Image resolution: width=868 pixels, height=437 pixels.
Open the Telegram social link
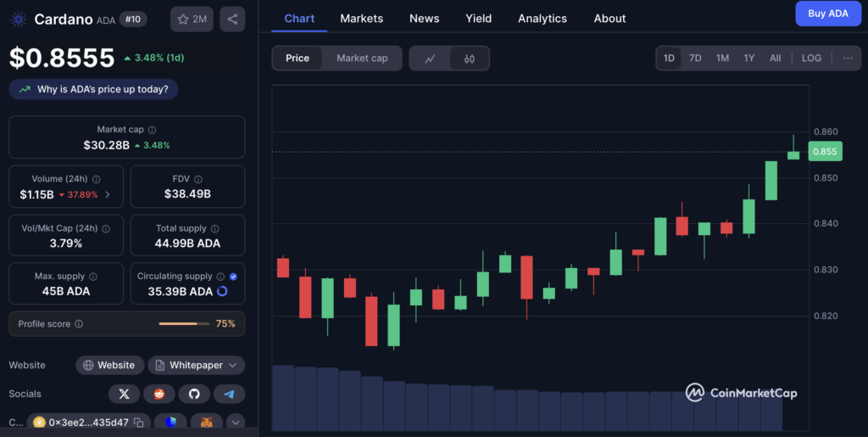(229, 394)
